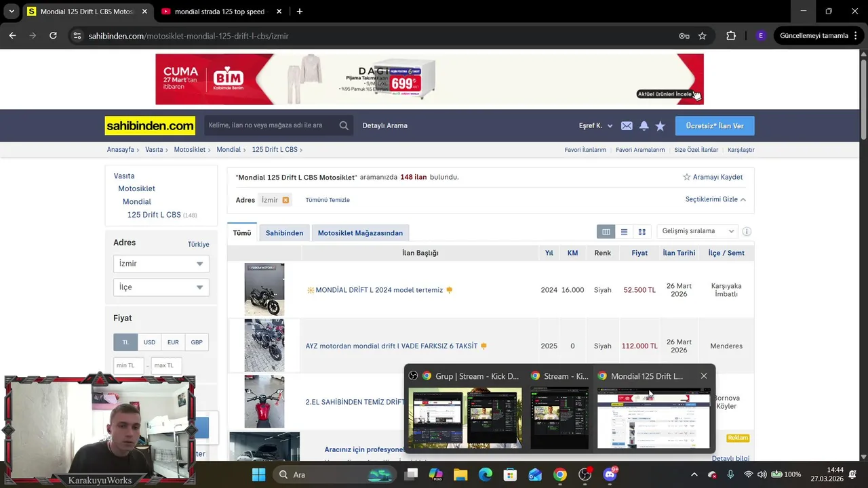Open the Karşılaştır link

(x=741, y=150)
